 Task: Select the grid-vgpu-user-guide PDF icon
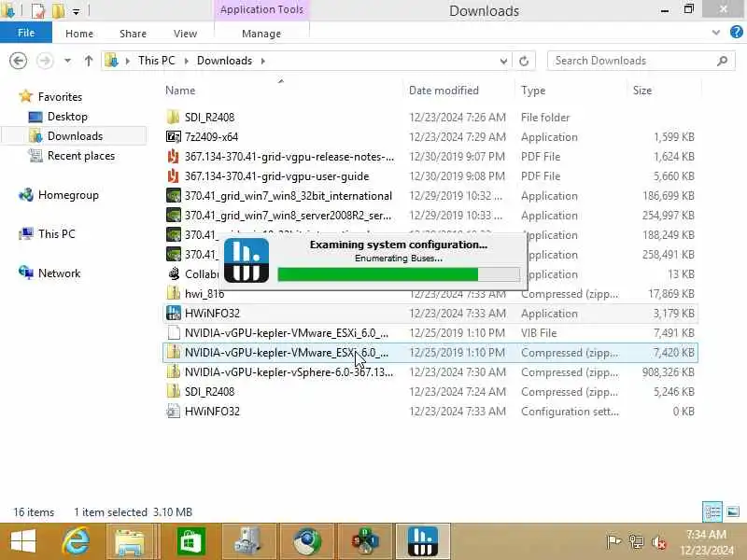point(174,176)
